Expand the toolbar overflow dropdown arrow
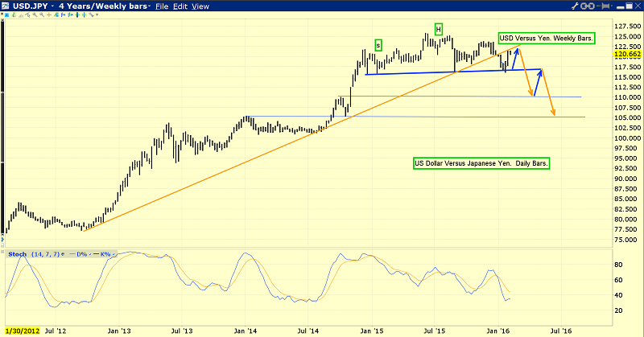Viewport: 644px width, 337px height. [97, 14]
